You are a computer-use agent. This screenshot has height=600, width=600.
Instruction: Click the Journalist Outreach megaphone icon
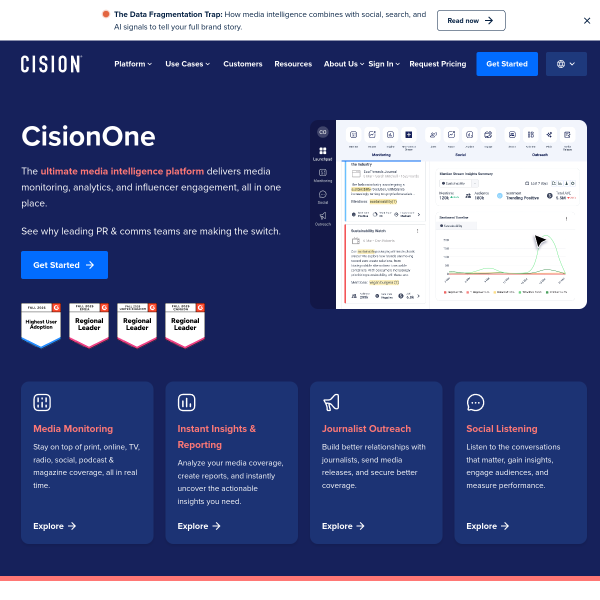[331, 403]
